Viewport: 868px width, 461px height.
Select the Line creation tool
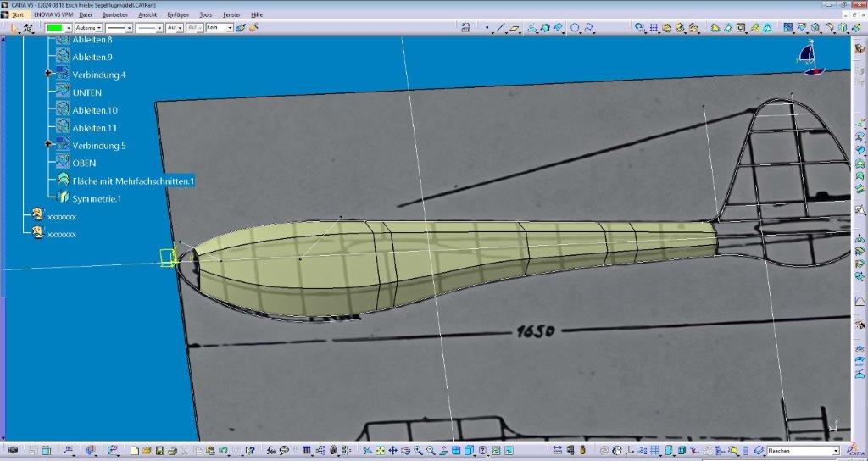500,28
